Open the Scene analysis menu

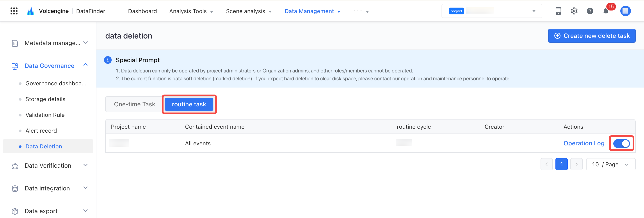tap(249, 11)
